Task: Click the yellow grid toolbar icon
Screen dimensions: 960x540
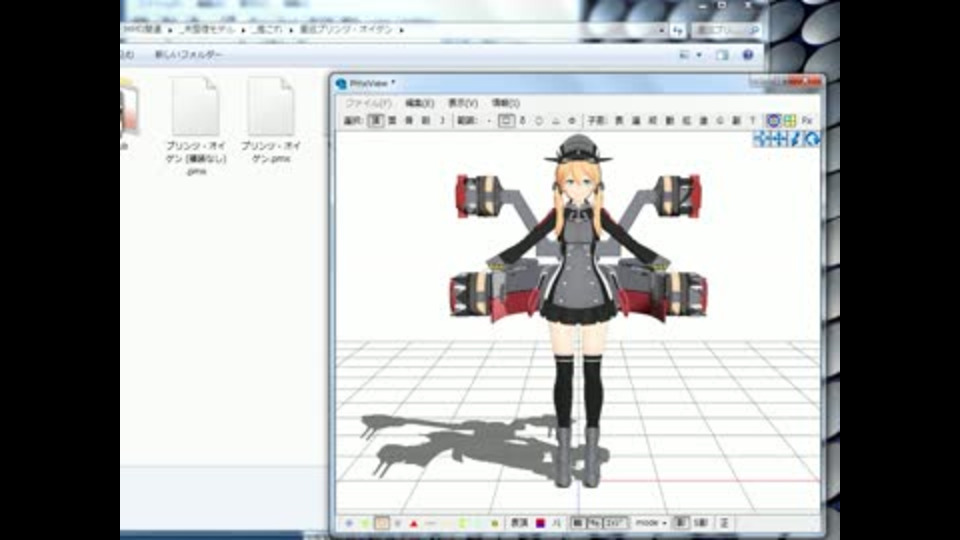Action: (790, 121)
